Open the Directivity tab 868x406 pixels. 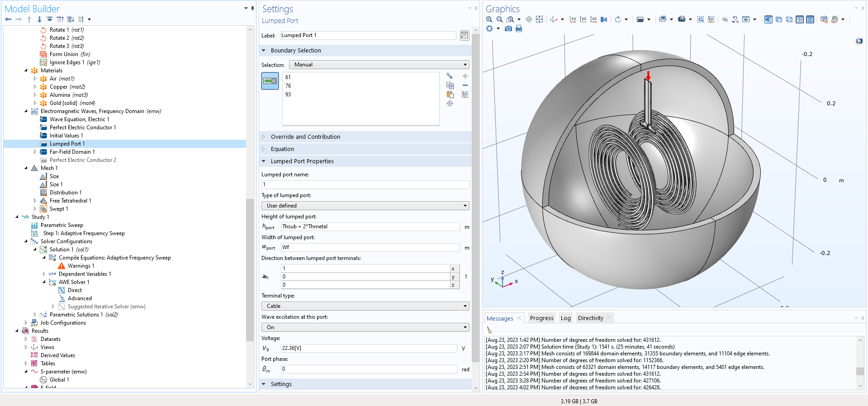pyautogui.click(x=590, y=318)
